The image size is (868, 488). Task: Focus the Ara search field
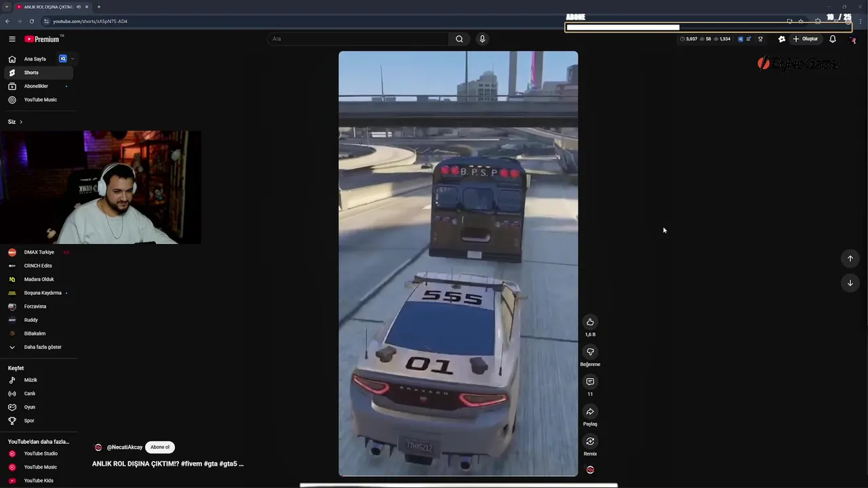tap(357, 39)
